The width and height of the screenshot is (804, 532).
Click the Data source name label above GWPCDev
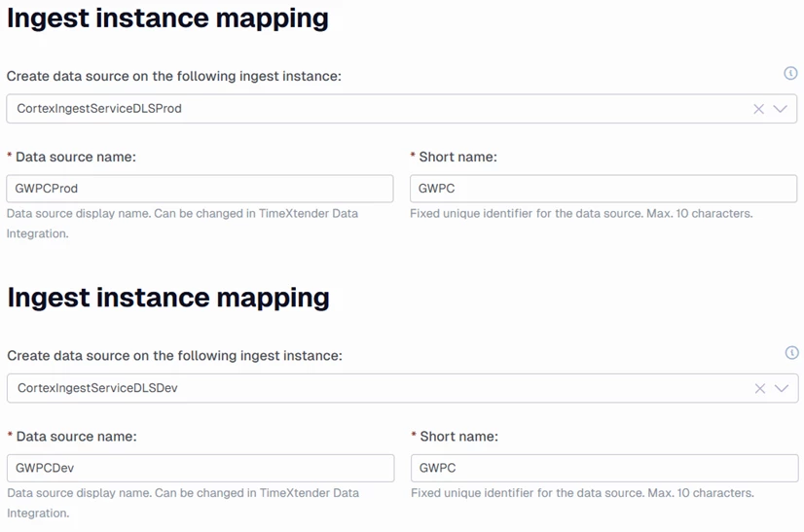pyautogui.click(x=76, y=437)
